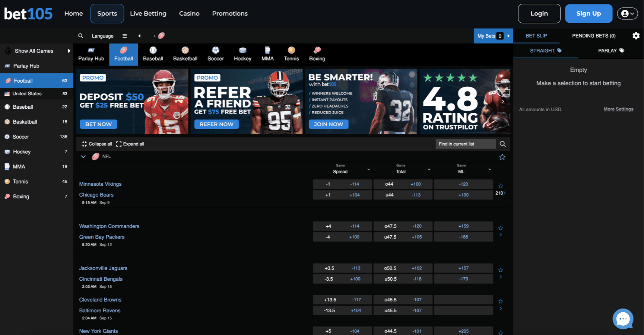The height and width of the screenshot is (335, 644).
Task: Switch to Pending Bets (0) tab
Action: (x=594, y=36)
